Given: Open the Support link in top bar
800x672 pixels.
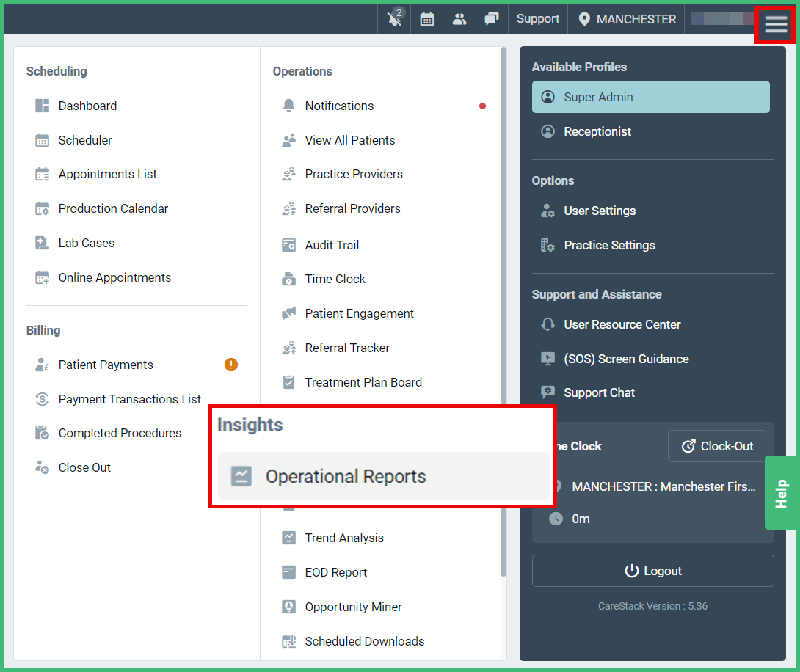Looking at the screenshot, I should click(537, 19).
